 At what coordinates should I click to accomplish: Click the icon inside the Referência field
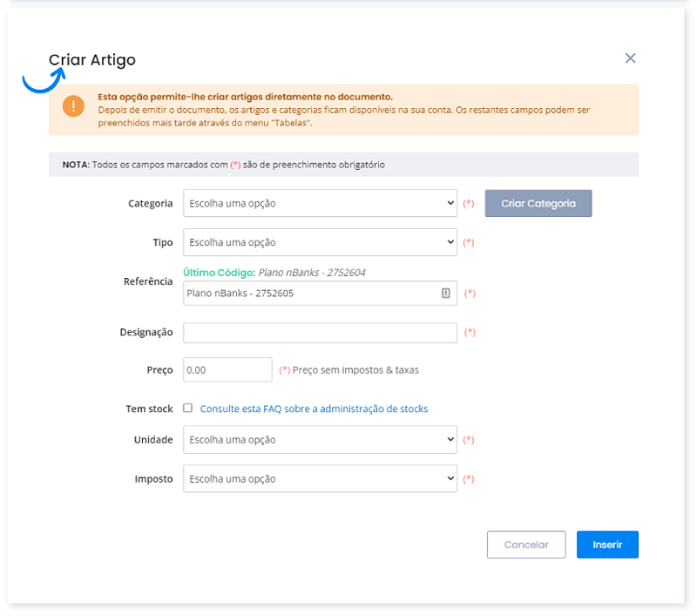tap(446, 294)
